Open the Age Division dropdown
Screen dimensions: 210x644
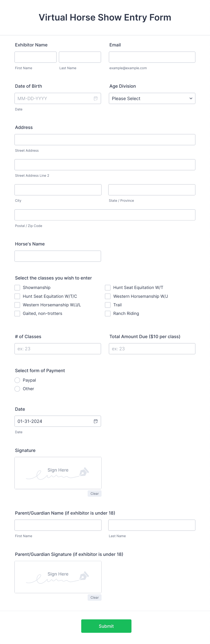tap(152, 99)
